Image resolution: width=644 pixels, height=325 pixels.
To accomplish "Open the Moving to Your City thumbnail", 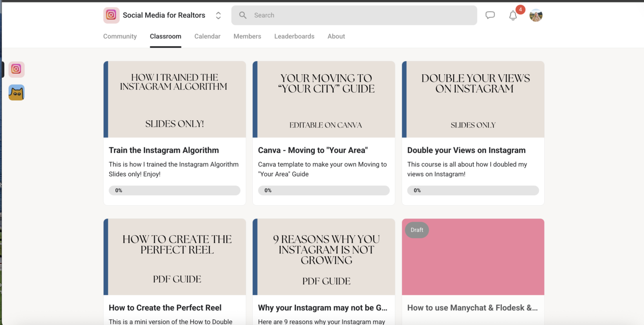I will [324, 99].
